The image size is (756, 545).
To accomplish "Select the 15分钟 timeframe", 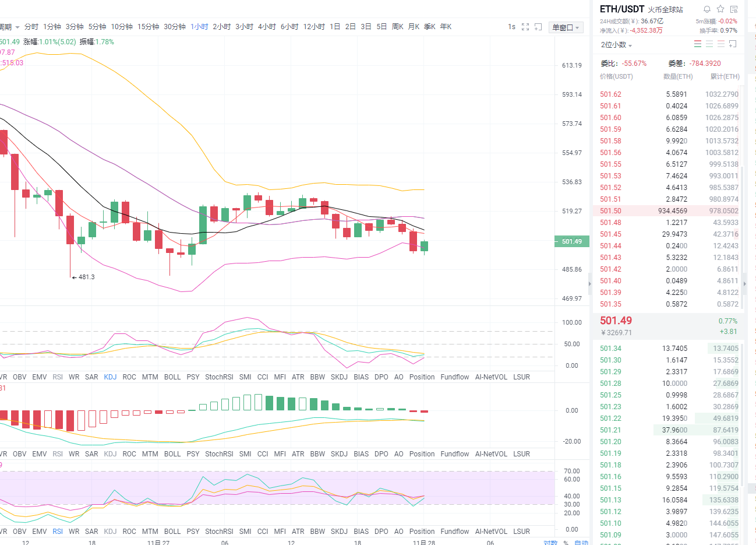I will click(x=148, y=27).
